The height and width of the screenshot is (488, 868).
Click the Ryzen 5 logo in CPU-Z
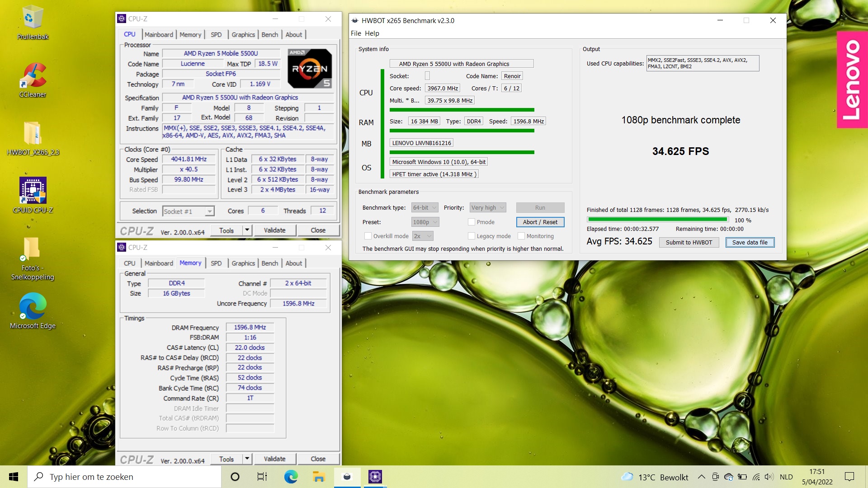(310, 68)
